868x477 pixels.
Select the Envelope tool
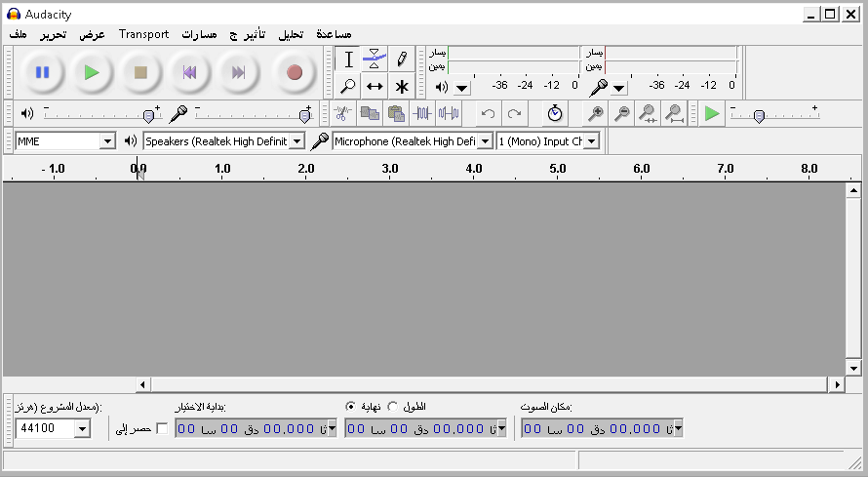375,60
